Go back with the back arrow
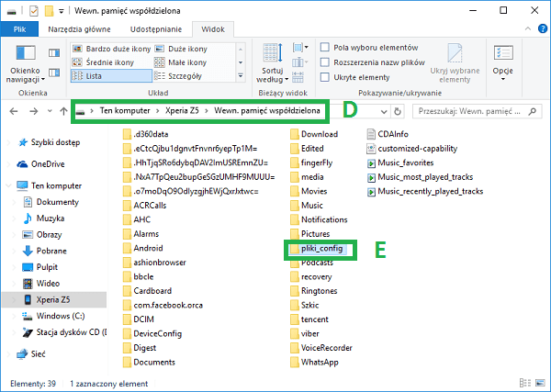551x392 pixels. coord(14,111)
